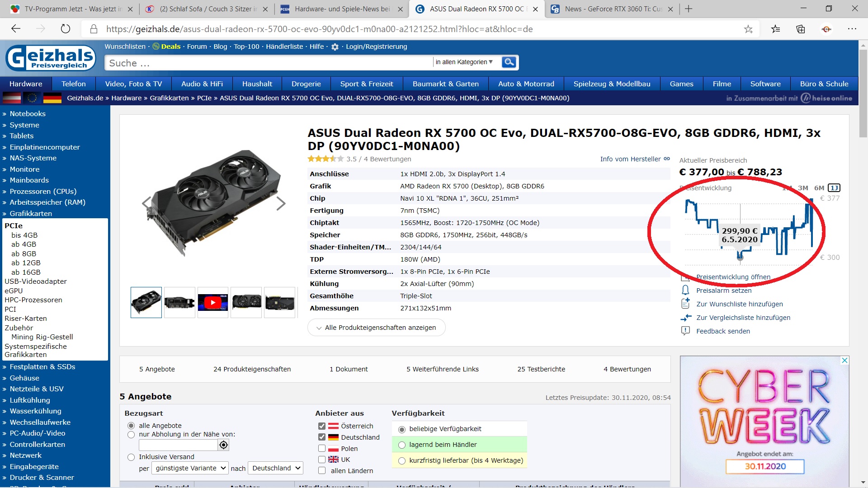Reload the page

(x=66, y=29)
